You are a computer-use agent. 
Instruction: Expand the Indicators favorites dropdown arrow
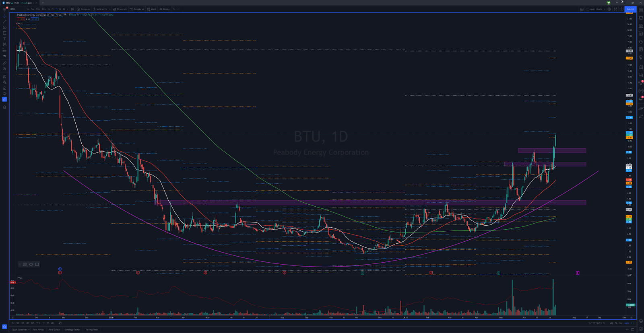[110, 9]
